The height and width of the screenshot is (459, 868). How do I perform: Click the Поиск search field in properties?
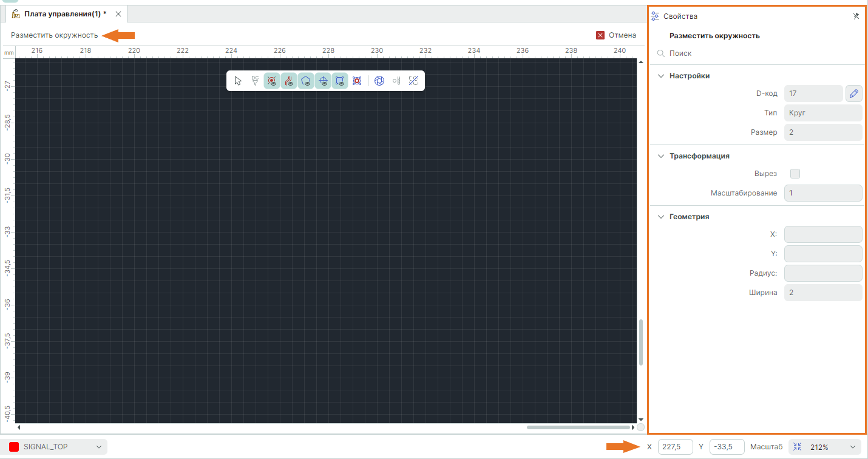pos(759,53)
